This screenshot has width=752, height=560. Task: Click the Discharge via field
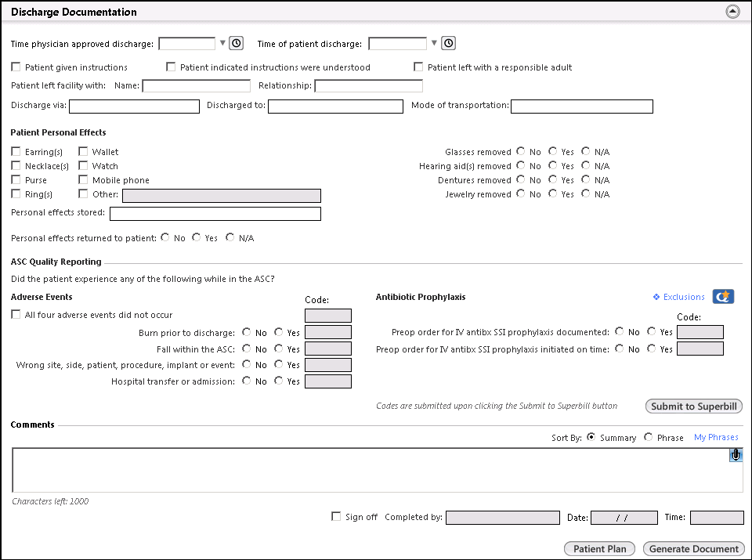134,107
